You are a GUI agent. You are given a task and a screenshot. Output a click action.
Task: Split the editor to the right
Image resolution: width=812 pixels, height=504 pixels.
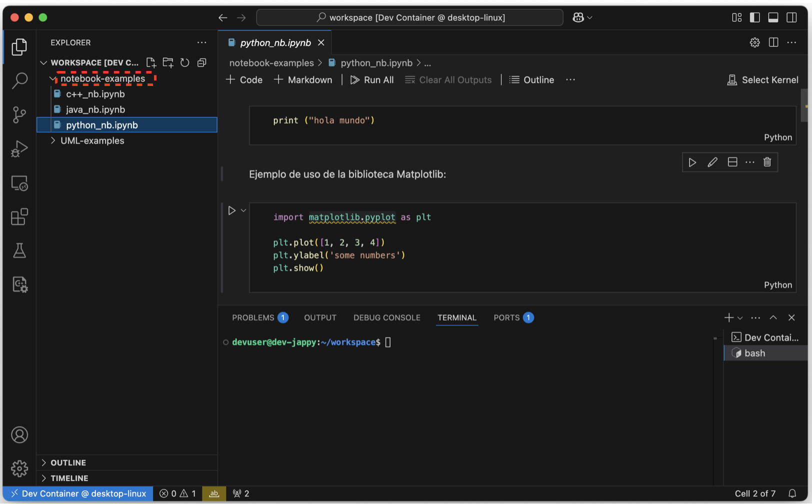[773, 43]
